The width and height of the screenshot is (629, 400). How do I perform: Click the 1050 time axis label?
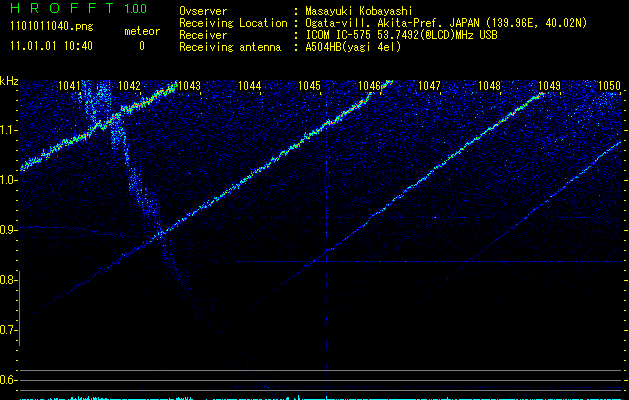pyautogui.click(x=609, y=85)
